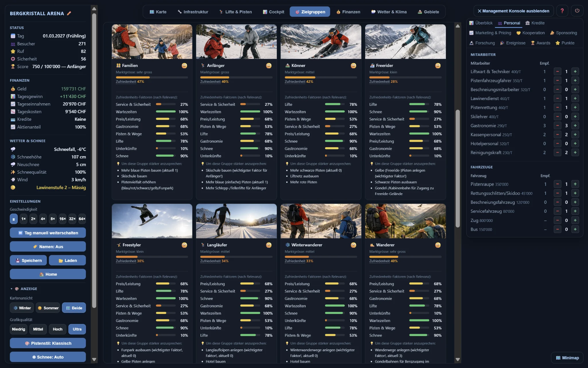588x368 pixels.
Task: Pause the game with the pause speed button
Action: [13, 219]
